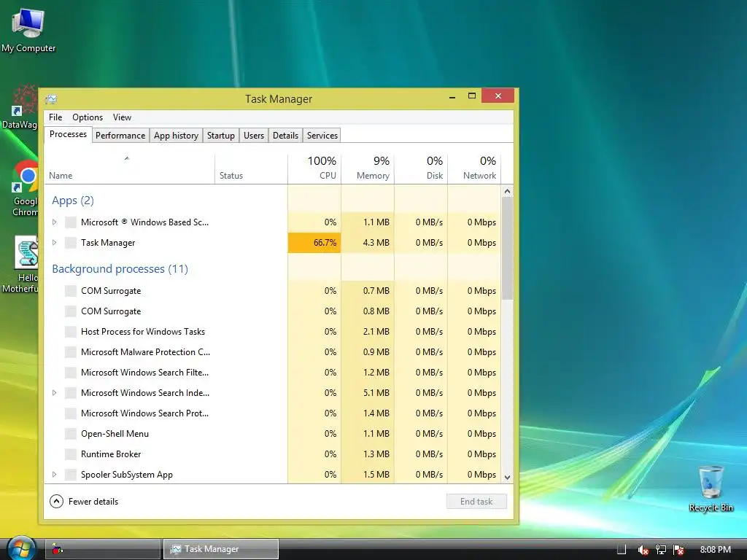Open the Options menu
The image size is (747, 560).
pyautogui.click(x=88, y=117)
